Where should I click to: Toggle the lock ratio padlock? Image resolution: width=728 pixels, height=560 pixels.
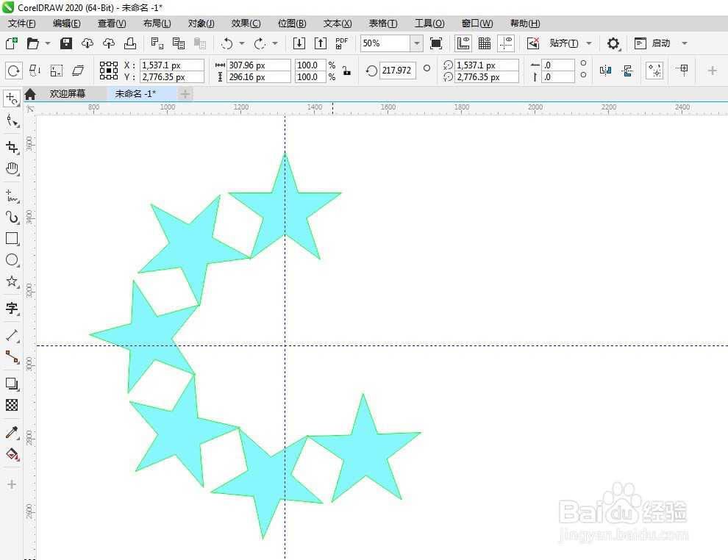346,71
